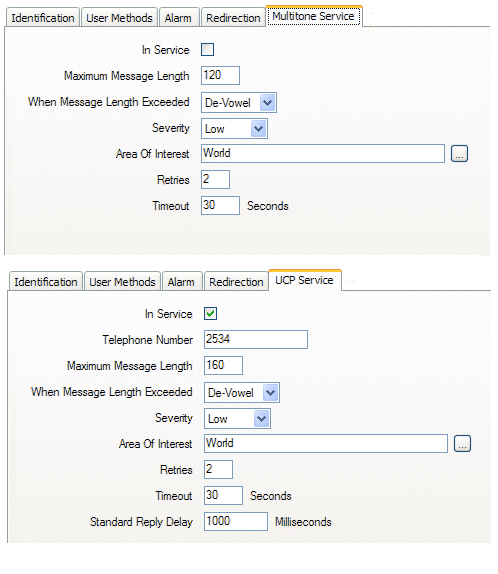Click Area Of Interest World field in UCP panel
Image resolution: width=498 pixels, height=574 pixels.
(x=326, y=443)
